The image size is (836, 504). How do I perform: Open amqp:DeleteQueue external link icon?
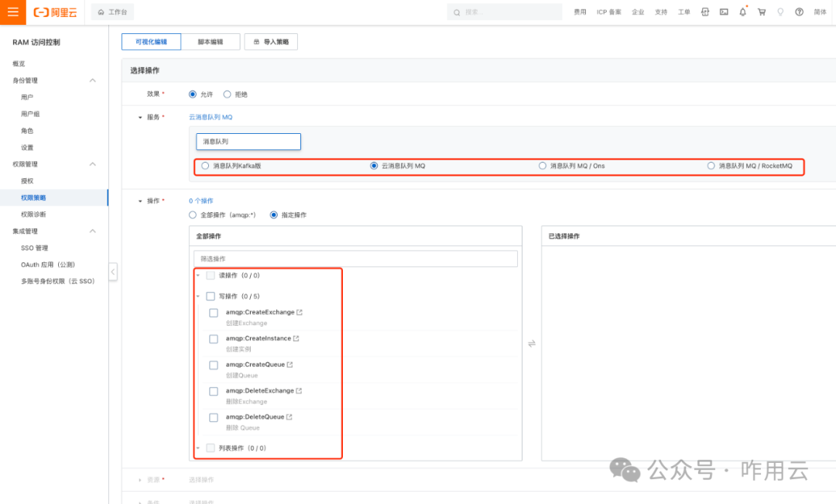(289, 417)
